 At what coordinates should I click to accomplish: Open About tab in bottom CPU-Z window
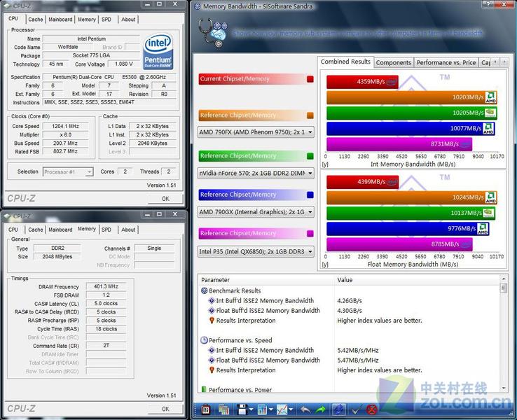[128, 230]
